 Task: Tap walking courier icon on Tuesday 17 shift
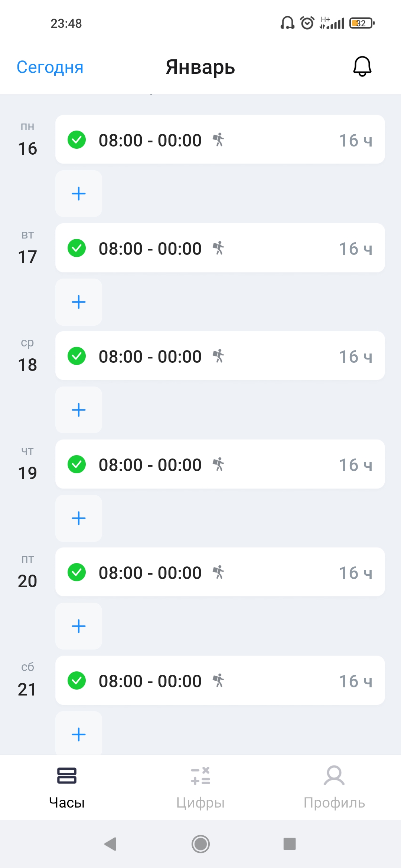pyautogui.click(x=219, y=248)
